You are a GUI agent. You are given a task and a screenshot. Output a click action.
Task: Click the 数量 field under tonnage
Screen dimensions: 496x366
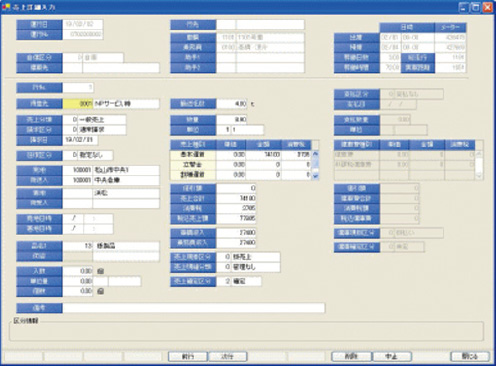pos(232,120)
